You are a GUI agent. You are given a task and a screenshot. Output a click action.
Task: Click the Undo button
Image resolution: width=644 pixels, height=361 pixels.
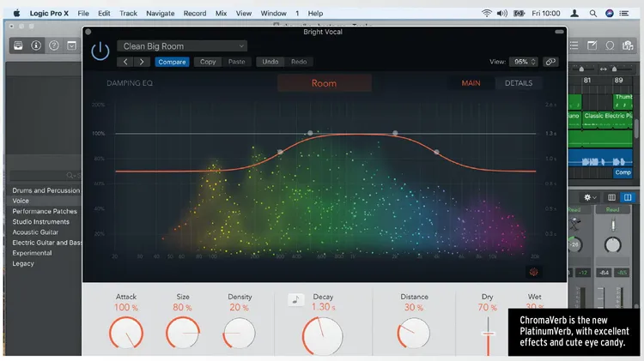point(270,62)
